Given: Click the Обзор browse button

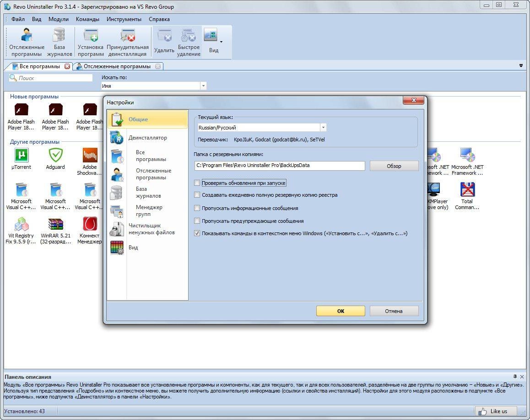Looking at the screenshot, I should click(x=394, y=166).
